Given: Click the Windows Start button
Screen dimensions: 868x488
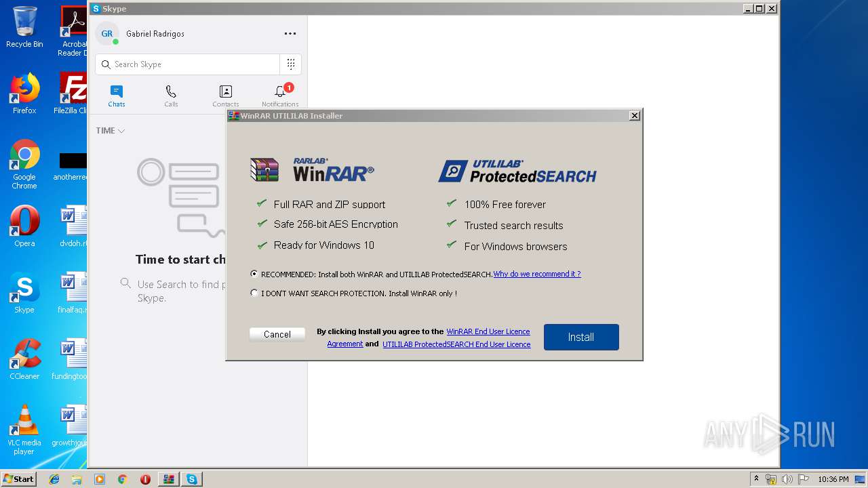Looking at the screenshot, I should click(19, 479).
